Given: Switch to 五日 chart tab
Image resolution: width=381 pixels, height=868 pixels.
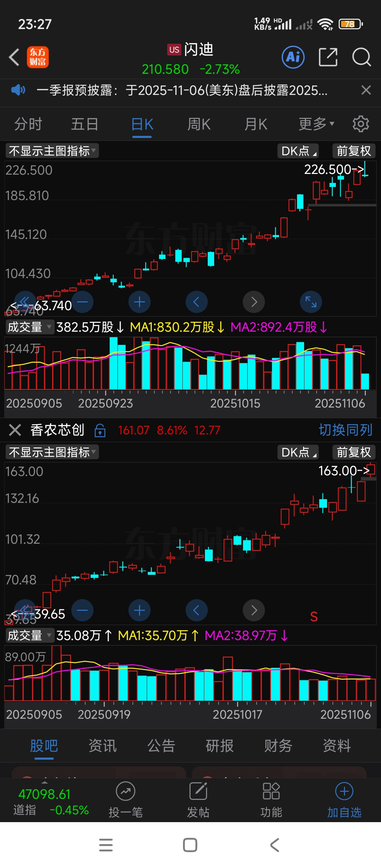Looking at the screenshot, I should (85, 124).
